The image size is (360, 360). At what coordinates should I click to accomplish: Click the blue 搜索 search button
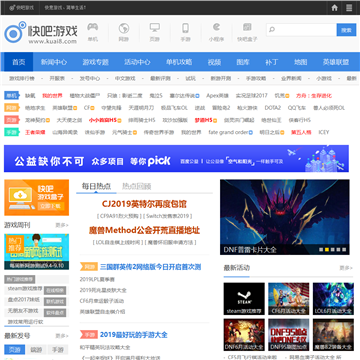346,30
